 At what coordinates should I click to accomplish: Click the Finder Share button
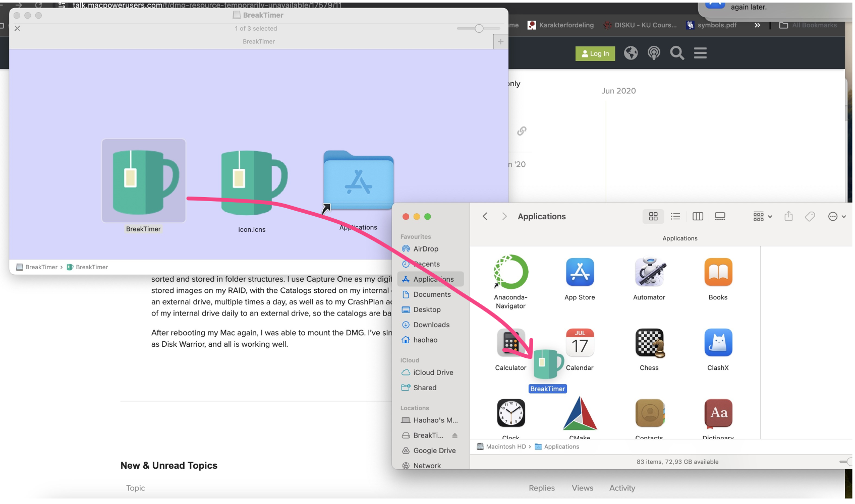[788, 216]
